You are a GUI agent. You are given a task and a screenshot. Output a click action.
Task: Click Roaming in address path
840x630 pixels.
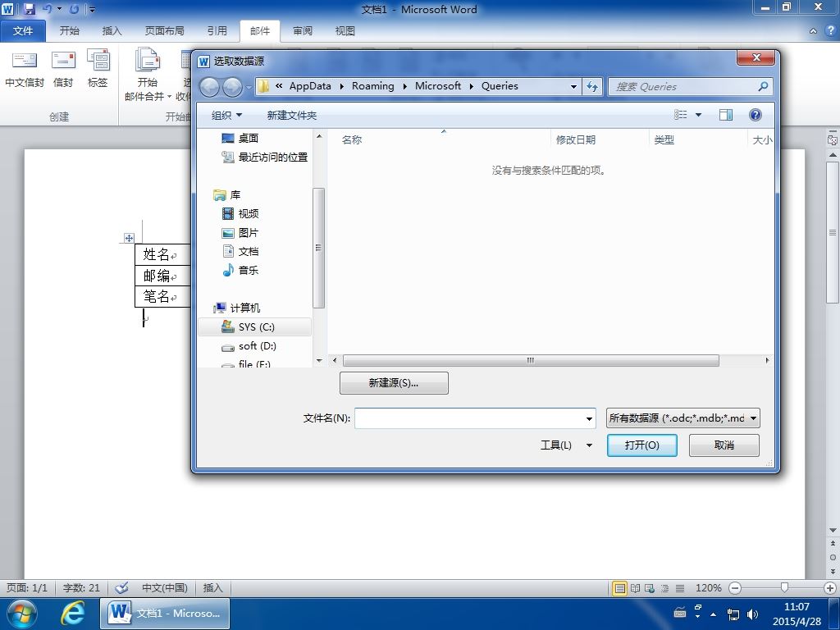[x=372, y=85]
